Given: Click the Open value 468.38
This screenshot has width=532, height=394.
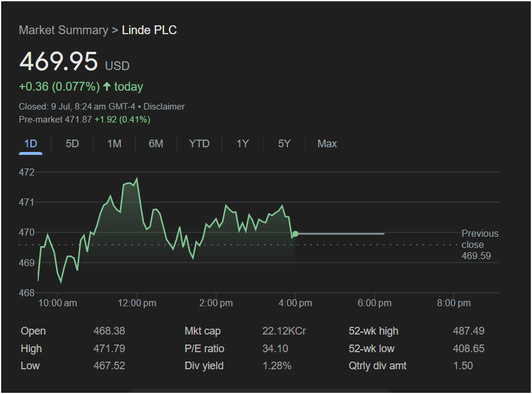Looking at the screenshot, I should pos(109,331).
